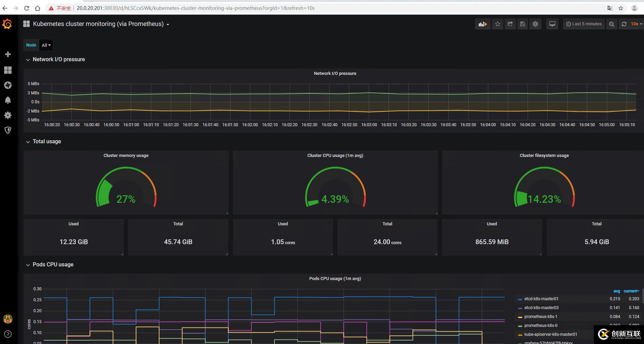Share the dashboard via share icon
Image resolution: width=644 pixels, height=344 pixels.
pos(510,24)
